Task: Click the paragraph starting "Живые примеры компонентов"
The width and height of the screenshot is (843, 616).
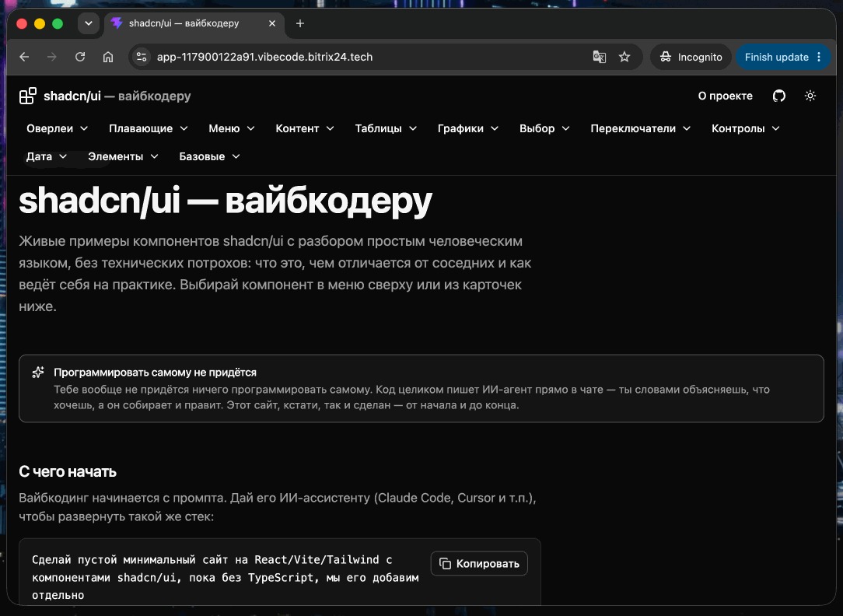Action: 275,274
